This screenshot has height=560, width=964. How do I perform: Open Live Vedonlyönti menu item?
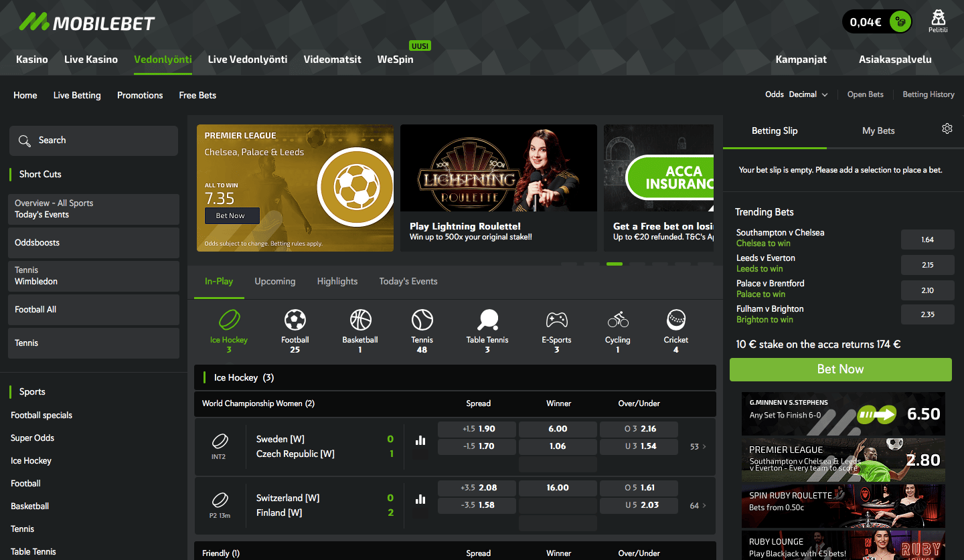tap(248, 60)
